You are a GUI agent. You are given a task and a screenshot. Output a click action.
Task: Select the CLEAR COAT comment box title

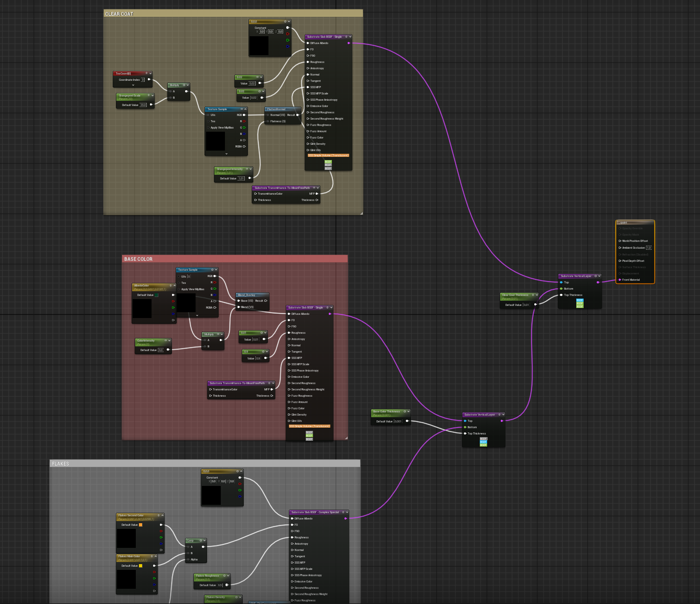coord(120,14)
